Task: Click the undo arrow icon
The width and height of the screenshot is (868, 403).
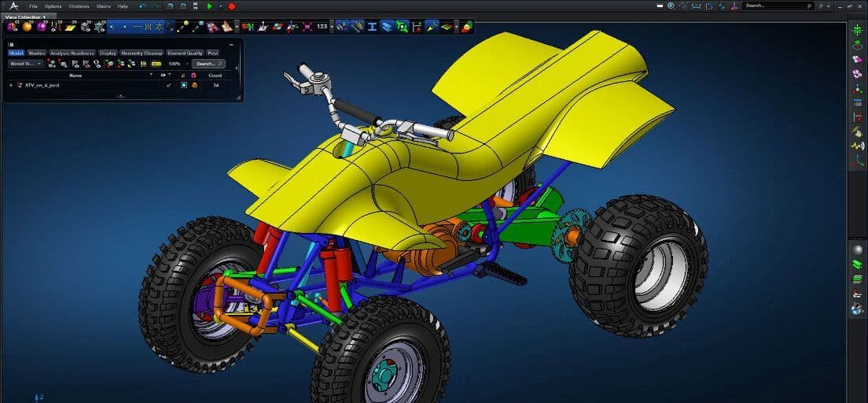Action: point(142,6)
